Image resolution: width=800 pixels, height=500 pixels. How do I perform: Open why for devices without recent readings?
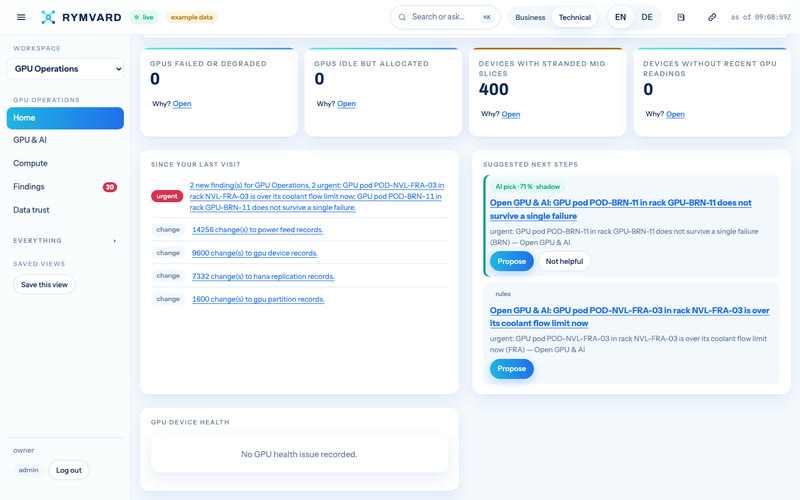click(675, 114)
